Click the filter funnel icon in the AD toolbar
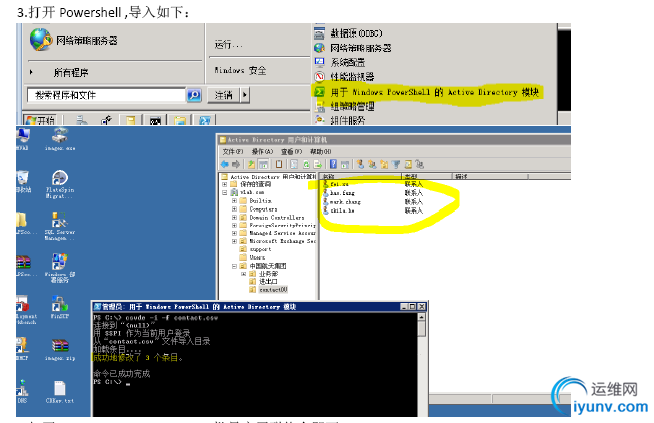This screenshot has width=654, height=423. pos(396,164)
